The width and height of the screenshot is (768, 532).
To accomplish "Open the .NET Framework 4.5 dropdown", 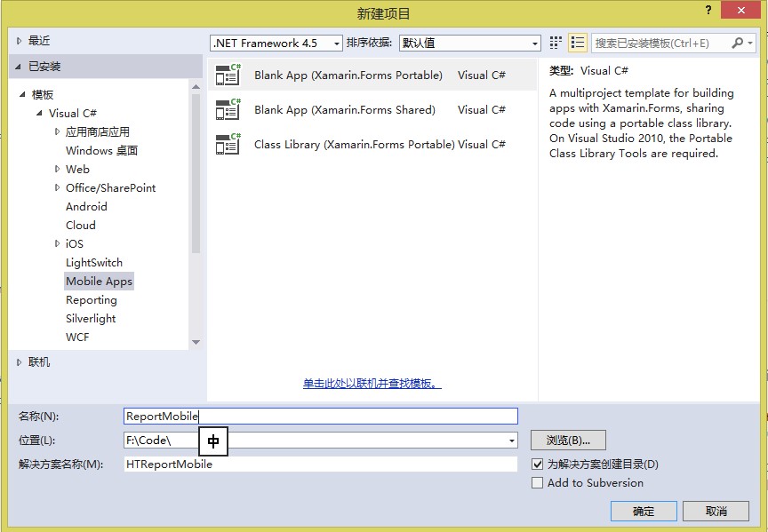I will pos(276,43).
